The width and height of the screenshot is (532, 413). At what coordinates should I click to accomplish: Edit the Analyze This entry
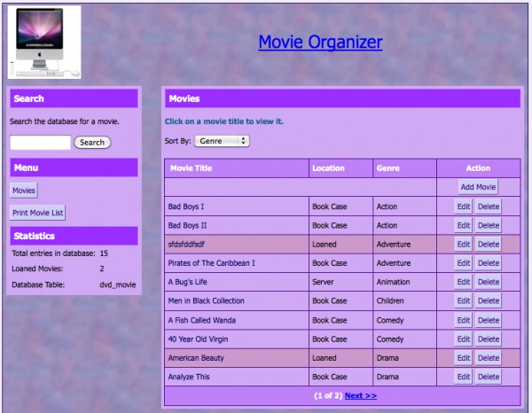[463, 377]
